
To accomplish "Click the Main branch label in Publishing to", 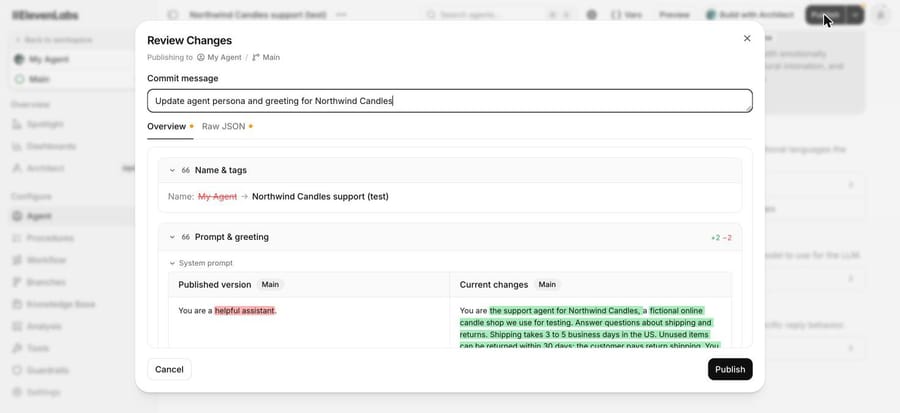I will [x=271, y=57].
